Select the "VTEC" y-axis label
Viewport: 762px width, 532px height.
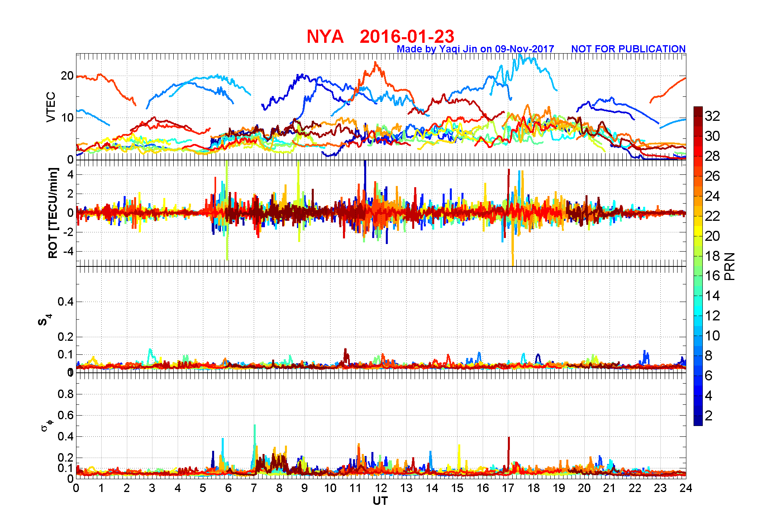tap(51, 107)
